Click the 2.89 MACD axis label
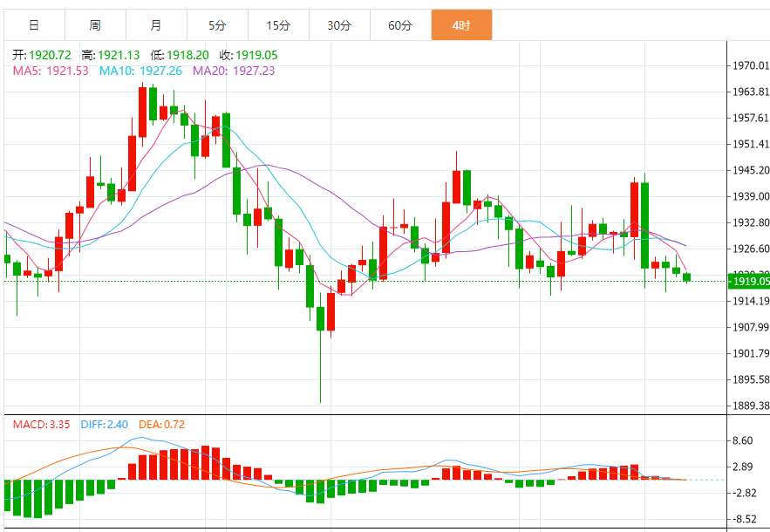Screen dimensions: 770x532 coord(742,467)
